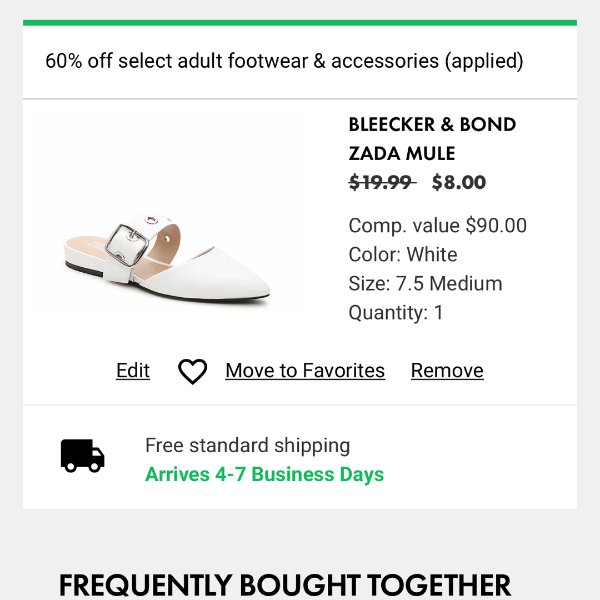Screen dimensions: 600x600
Task: Click the Comp. value $90.00 text
Action: click(437, 225)
